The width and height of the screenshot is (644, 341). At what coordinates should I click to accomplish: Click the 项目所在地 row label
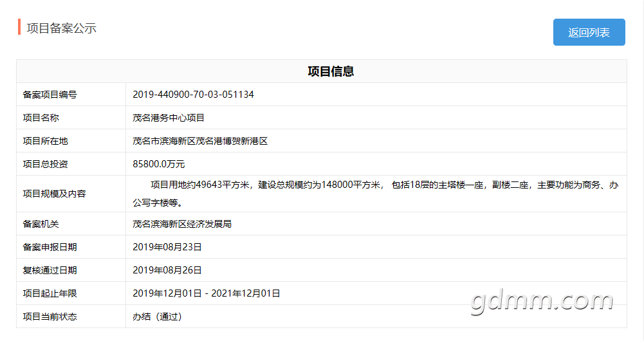pos(45,141)
